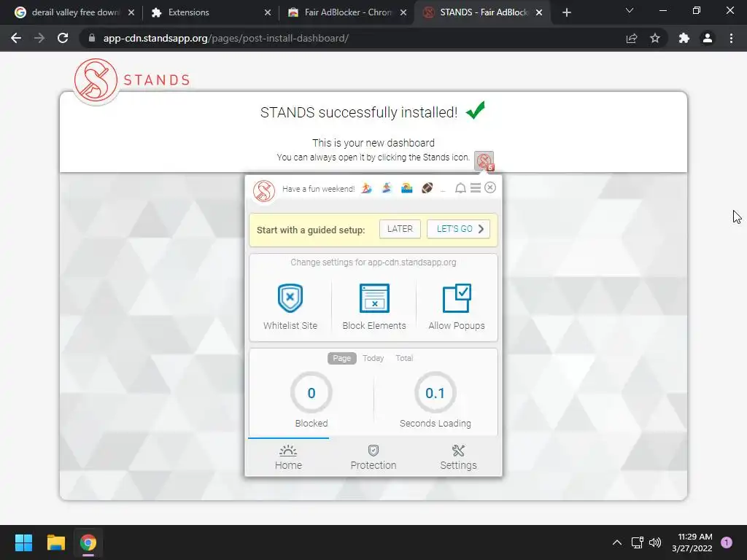This screenshot has width=747, height=560.
Task: Open the notifications bell in Stands popup
Action: 460,188
